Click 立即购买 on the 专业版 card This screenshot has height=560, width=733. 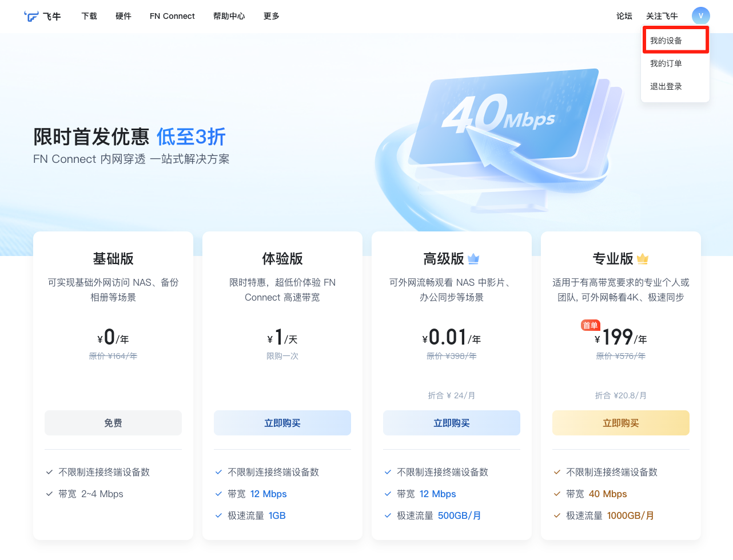coord(621,423)
